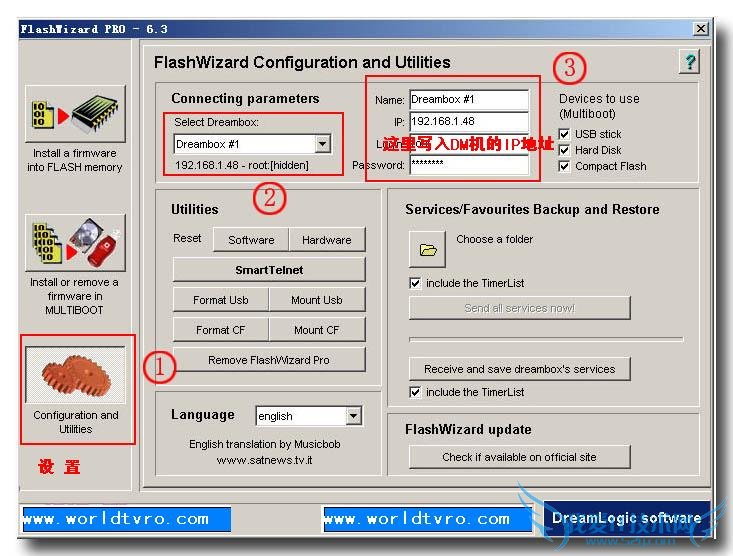Toggle include the TimerList under Choose a folder

pos(415,283)
